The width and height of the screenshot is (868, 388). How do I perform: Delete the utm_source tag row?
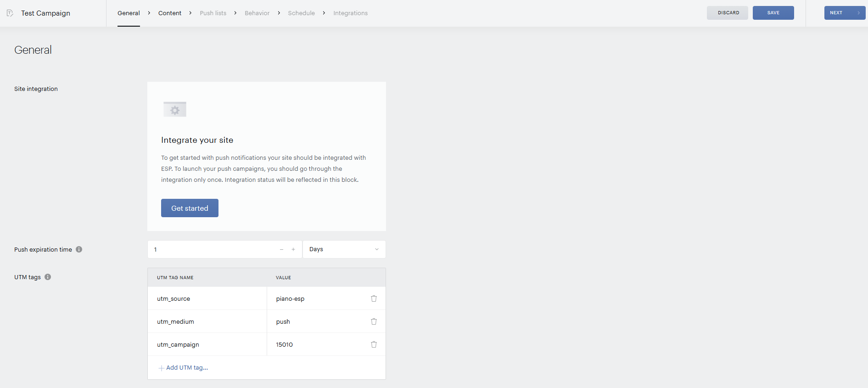click(374, 298)
